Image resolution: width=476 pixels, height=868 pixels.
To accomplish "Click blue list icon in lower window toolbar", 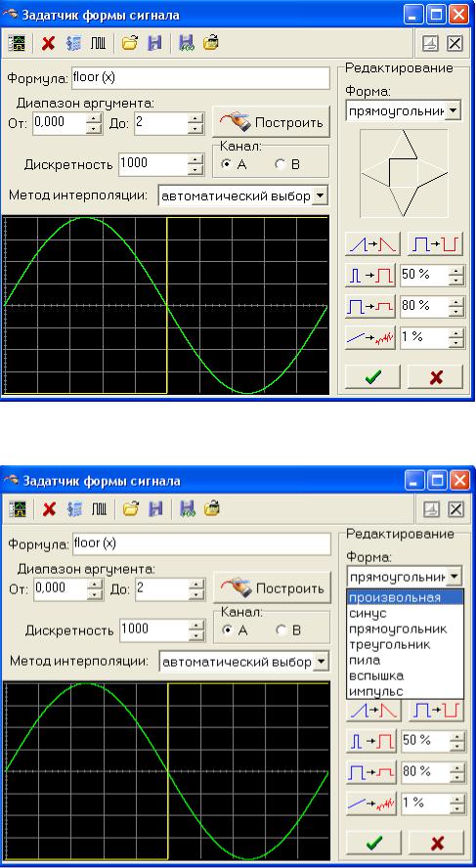I will tap(73, 509).
